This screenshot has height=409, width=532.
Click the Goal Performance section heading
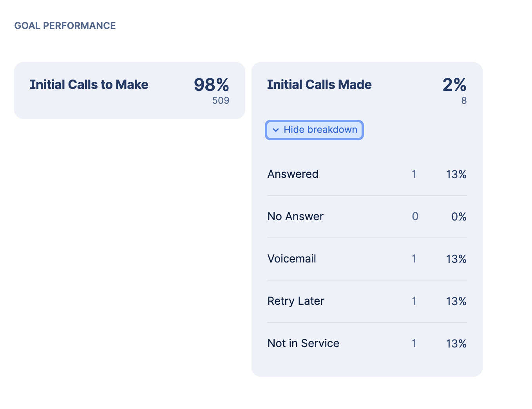point(65,26)
